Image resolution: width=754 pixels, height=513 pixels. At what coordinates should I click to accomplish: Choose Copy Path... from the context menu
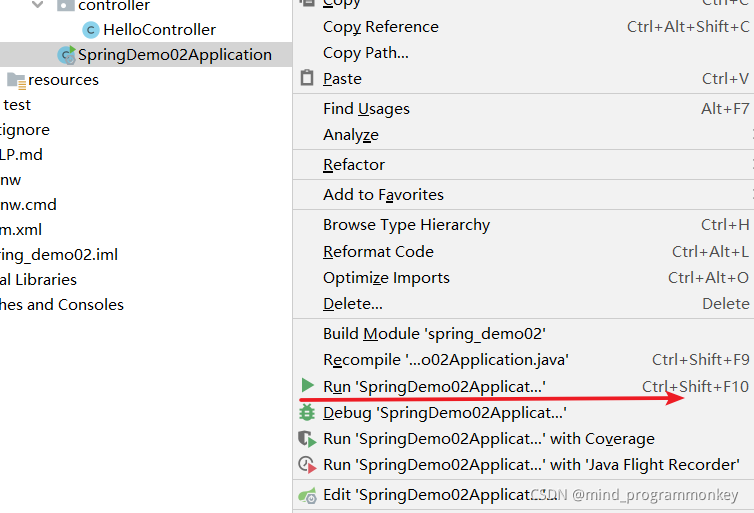point(523,53)
